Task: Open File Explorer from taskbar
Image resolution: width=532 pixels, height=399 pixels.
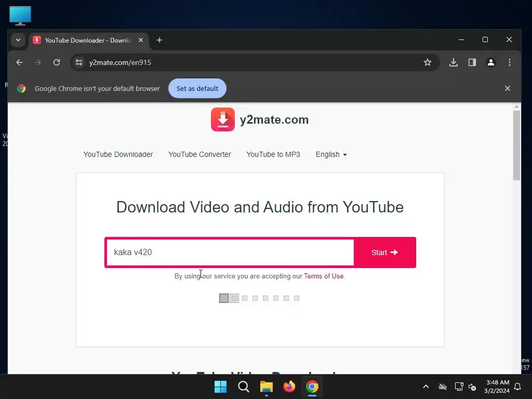Action: point(267,387)
